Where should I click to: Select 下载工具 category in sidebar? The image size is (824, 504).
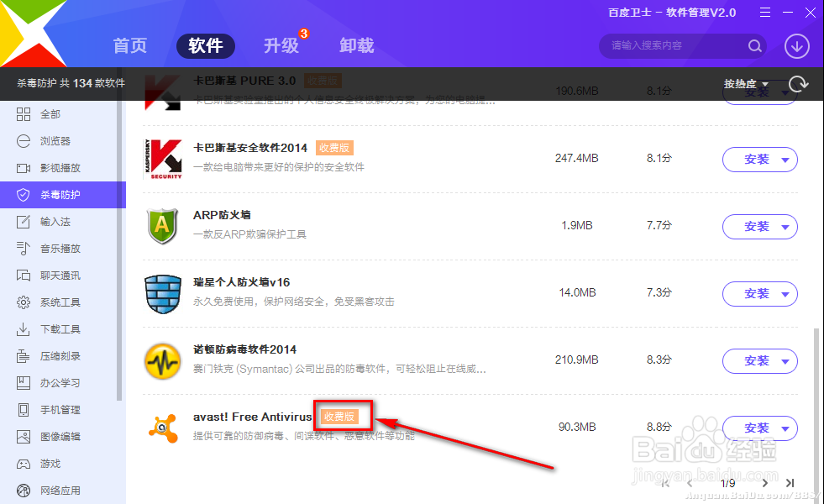click(63, 329)
